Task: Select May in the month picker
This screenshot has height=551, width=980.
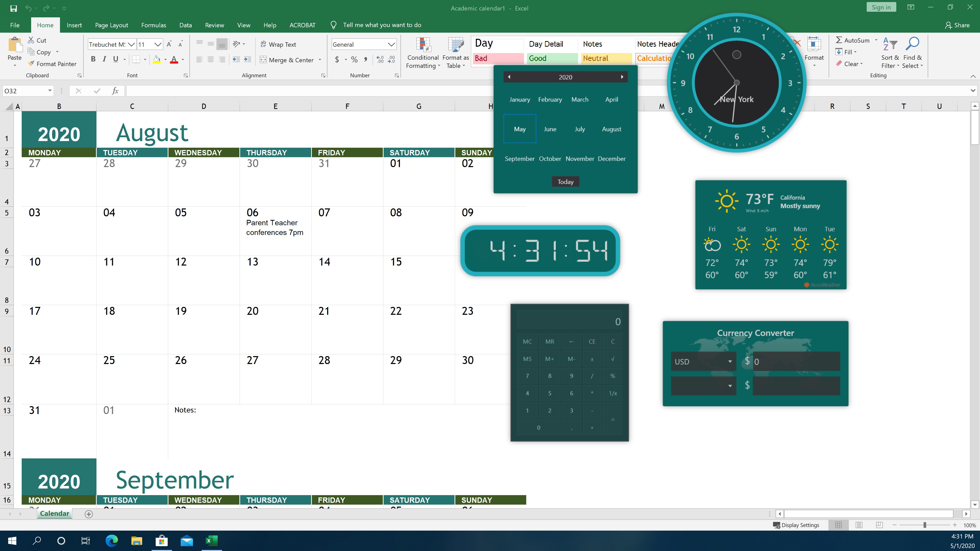Action: [520, 129]
